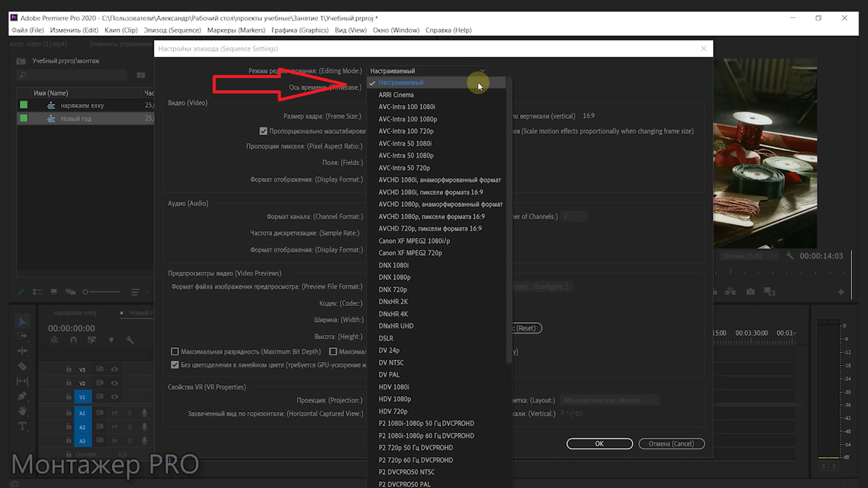
Task: Adjust project panel thumbnail zoom slider
Action: click(x=101, y=292)
